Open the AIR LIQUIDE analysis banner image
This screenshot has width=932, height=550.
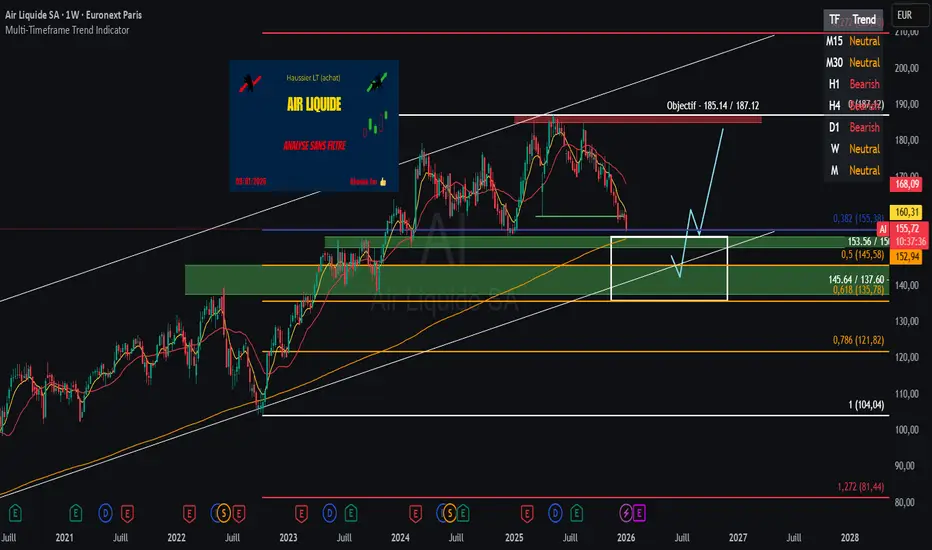[x=314, y=125]
